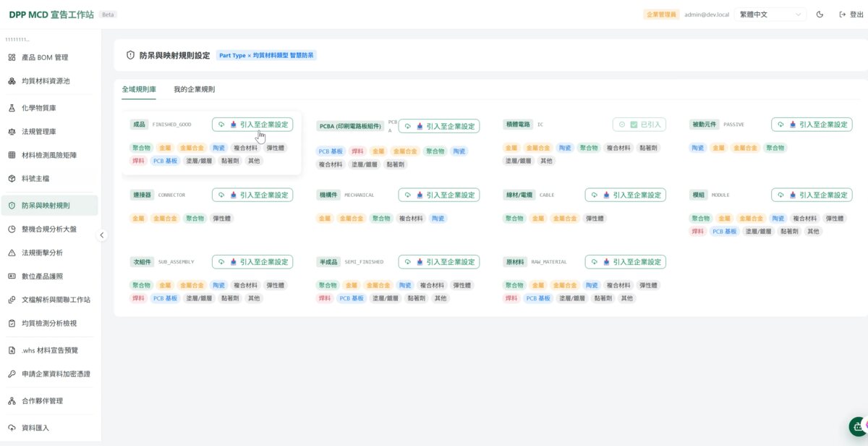This screenshot has height=446, width=868.
Task: Click the 登出 logout icon
Action: 842,14
